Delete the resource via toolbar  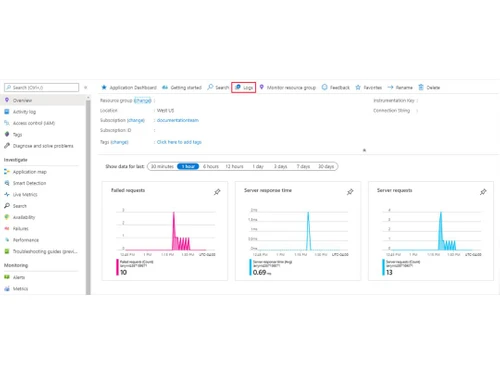[429, 87]
